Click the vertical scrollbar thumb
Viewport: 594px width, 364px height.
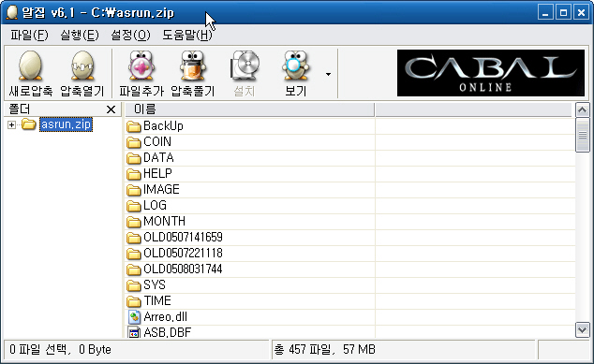pyautogui.click(x=582, y=135)
